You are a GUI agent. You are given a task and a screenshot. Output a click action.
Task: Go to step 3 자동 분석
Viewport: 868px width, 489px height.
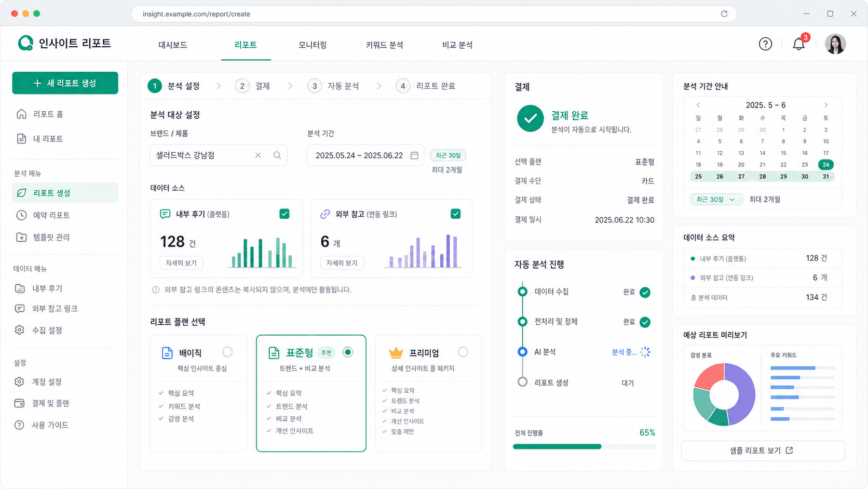click(334, 86)
